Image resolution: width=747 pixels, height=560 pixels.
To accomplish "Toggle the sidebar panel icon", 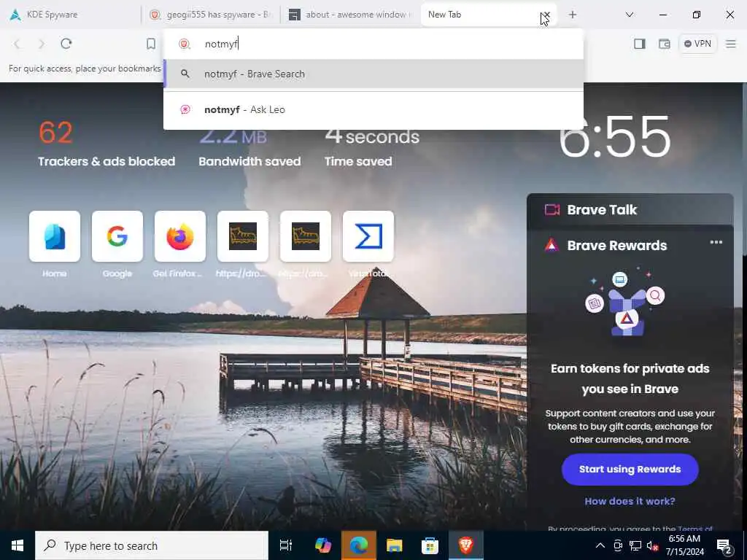I will (640, 44).
